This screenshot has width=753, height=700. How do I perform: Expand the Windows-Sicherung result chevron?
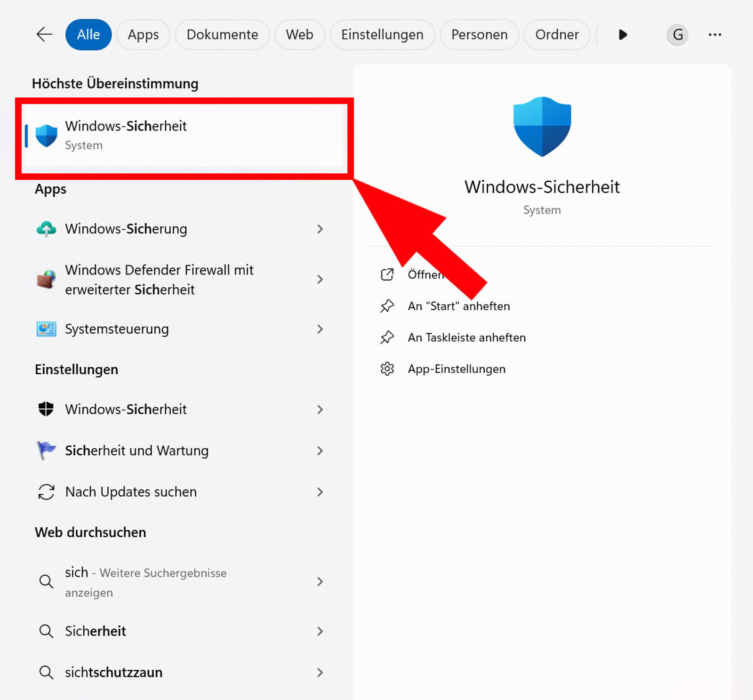click(x=320, y=229)
